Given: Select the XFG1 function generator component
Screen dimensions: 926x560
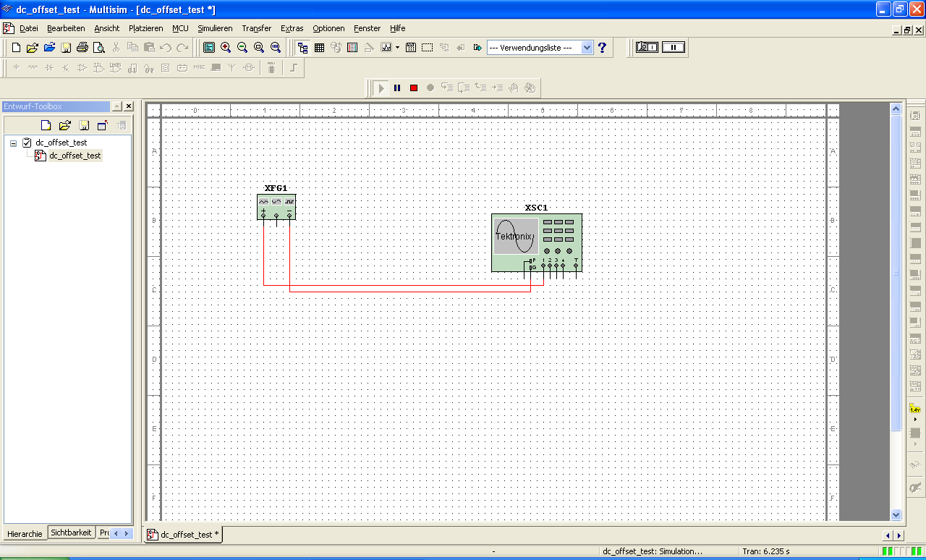Looking at the screenshot, I should point(276,206).
